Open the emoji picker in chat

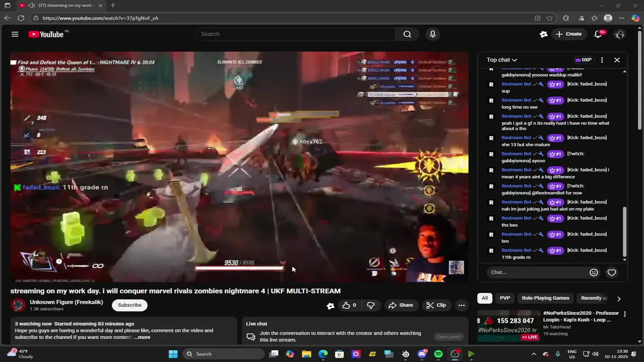[594, 273]
